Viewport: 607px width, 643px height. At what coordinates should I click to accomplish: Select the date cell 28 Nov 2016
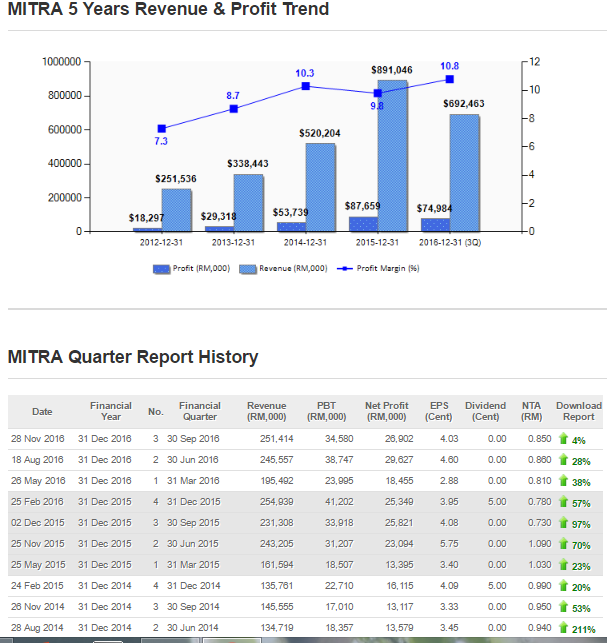[x=38, y=439]
